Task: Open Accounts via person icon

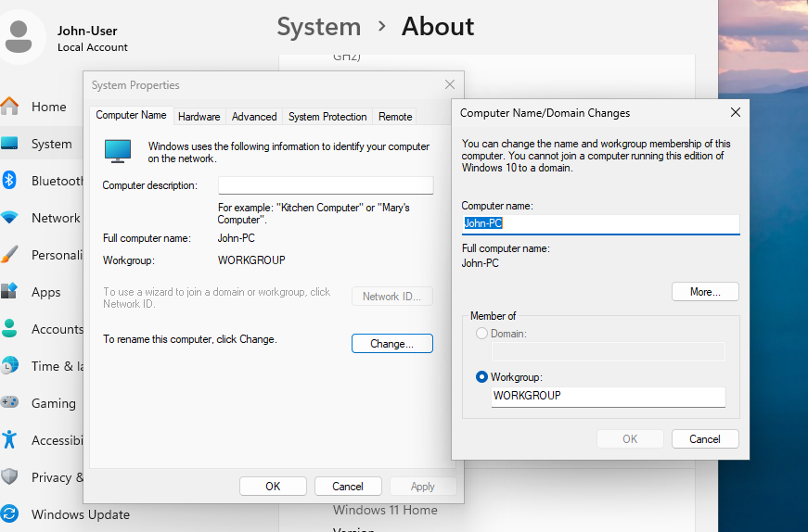Action: click(x=10, y=329)
